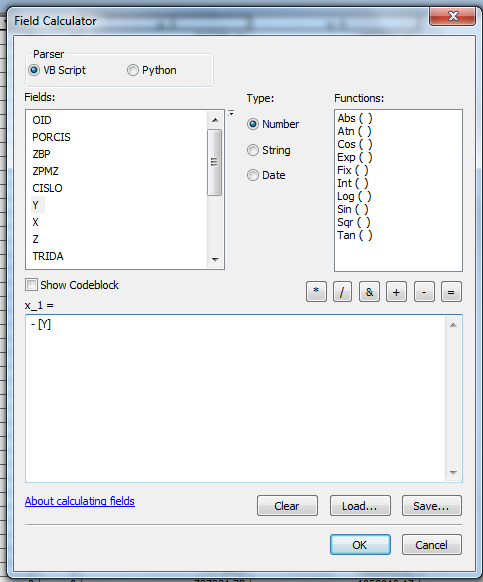
Task: Pick the Exp ( ) function
Action: 355,157
